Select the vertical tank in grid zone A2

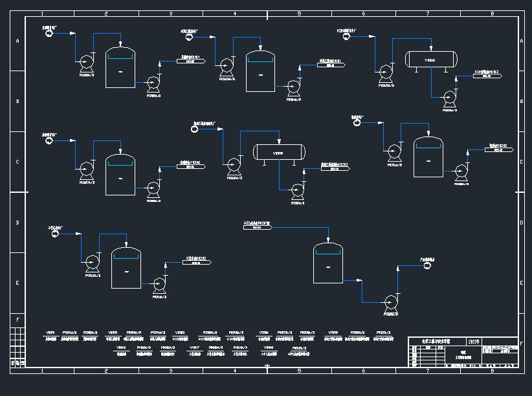(x=120, y=67)
